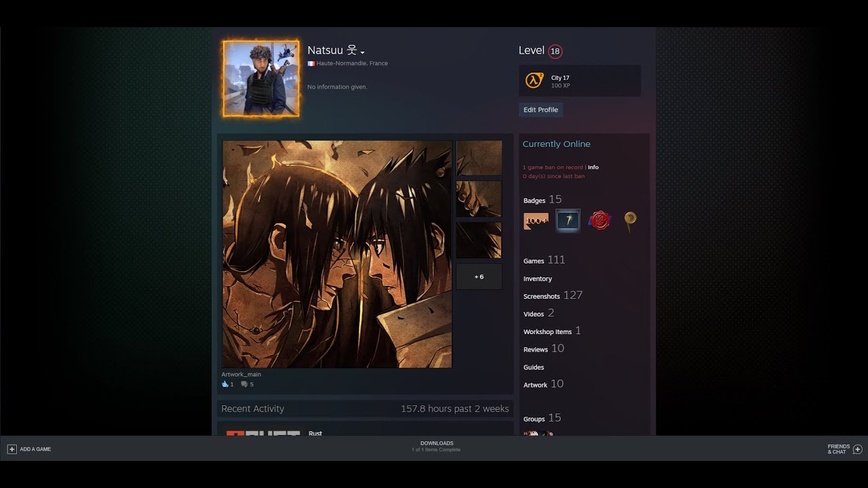The height and width of the screenshot is (488, 868).
Task: Click the thumbs-up icon under Artwork_main
Action: tap(225, 384)
